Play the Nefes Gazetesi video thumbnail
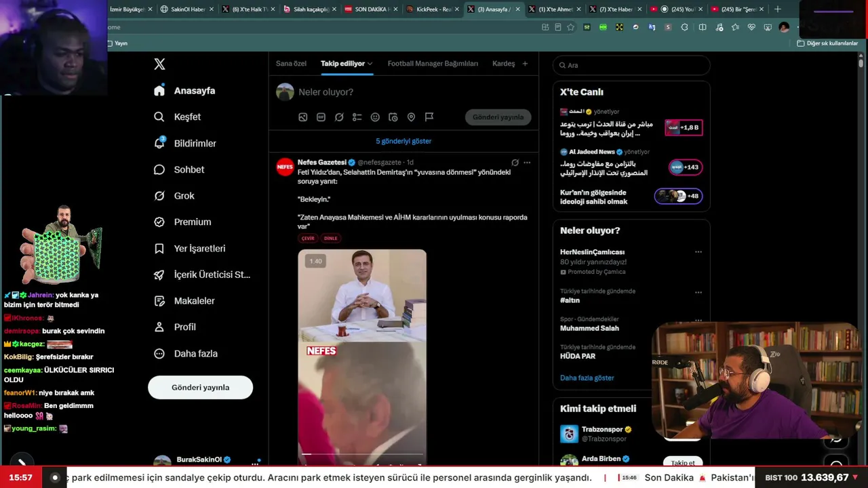 362,356
